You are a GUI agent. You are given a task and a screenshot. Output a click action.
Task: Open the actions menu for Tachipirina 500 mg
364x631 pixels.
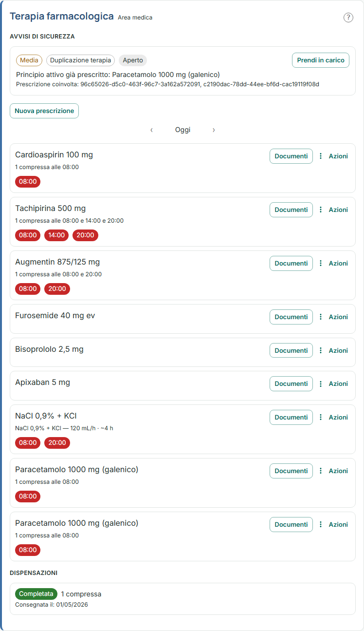(x=333, y=210)
